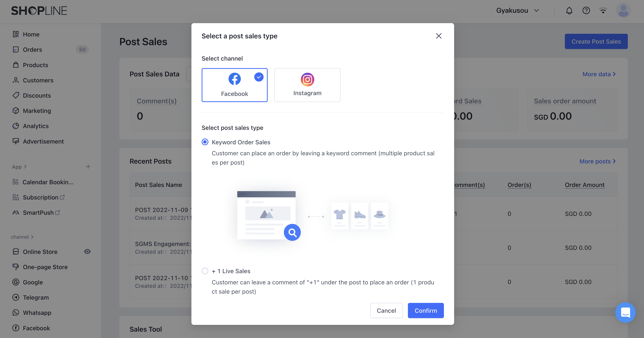
Task: Open Telegram channel in sidebar
Action: 36,297
